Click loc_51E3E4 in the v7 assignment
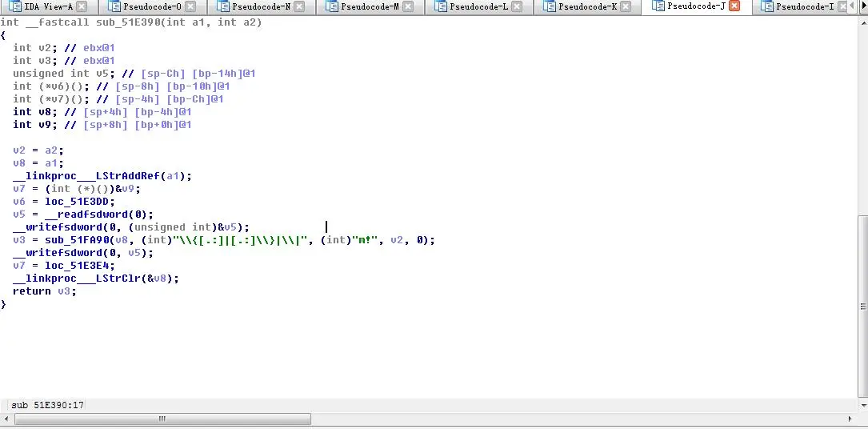The height and width of the screenshot is (429, 868). [76, 265]
